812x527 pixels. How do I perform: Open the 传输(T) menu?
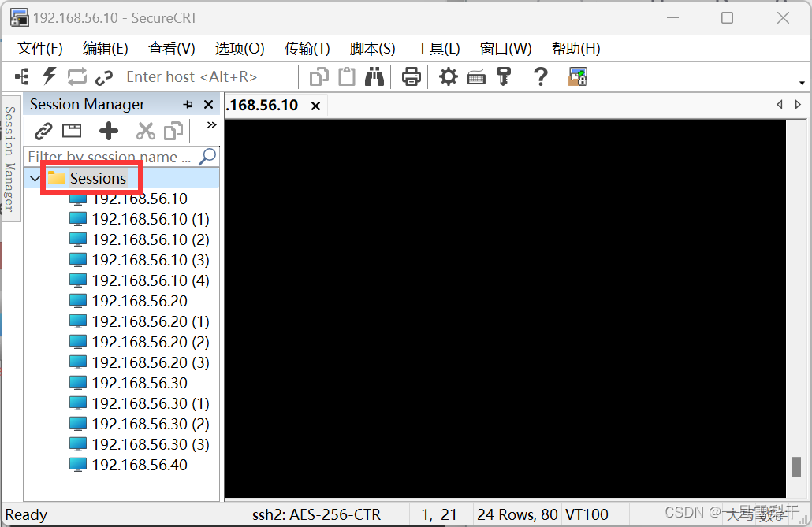click(307, 48)
